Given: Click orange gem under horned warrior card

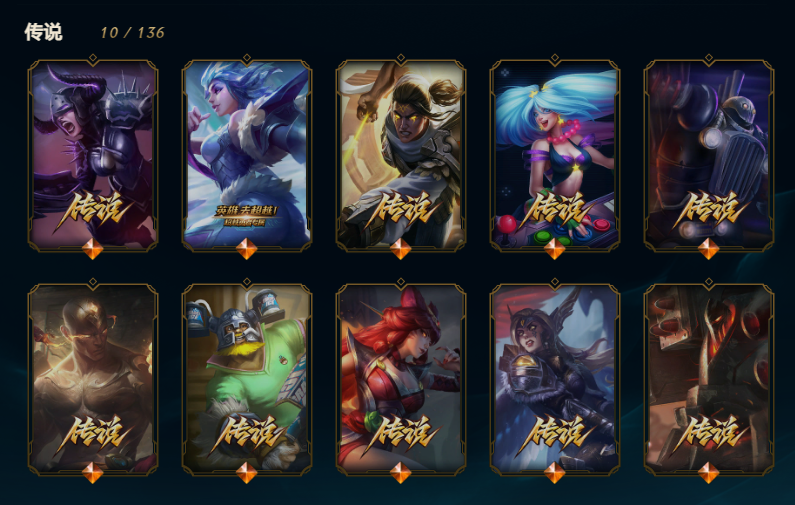Looking at the screenshot, I should [x=93, y=249].
